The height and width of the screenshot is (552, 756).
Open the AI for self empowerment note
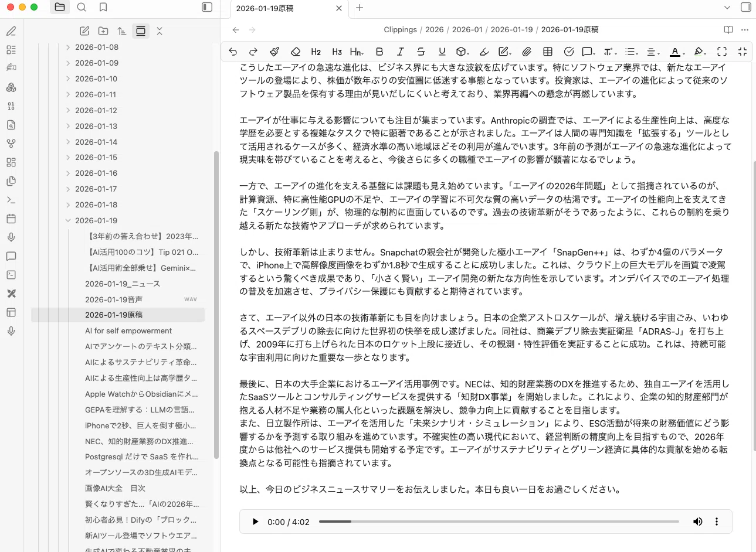pos(128,331)
